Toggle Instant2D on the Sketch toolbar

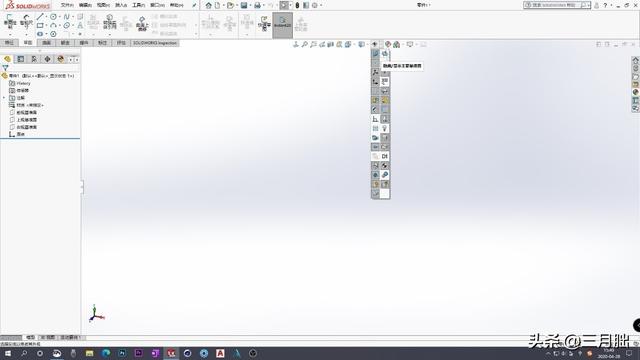282,24
